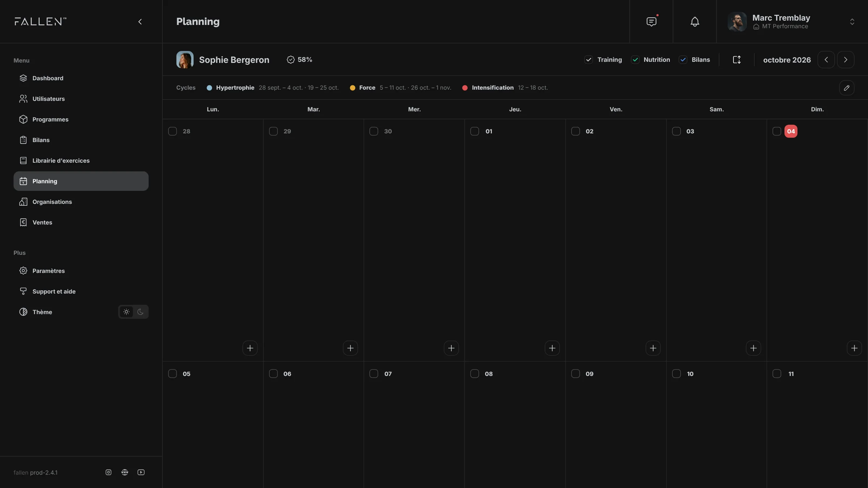Add an item on day 30
The width and height of the screenshot is (868, 488).
point(451,348)
